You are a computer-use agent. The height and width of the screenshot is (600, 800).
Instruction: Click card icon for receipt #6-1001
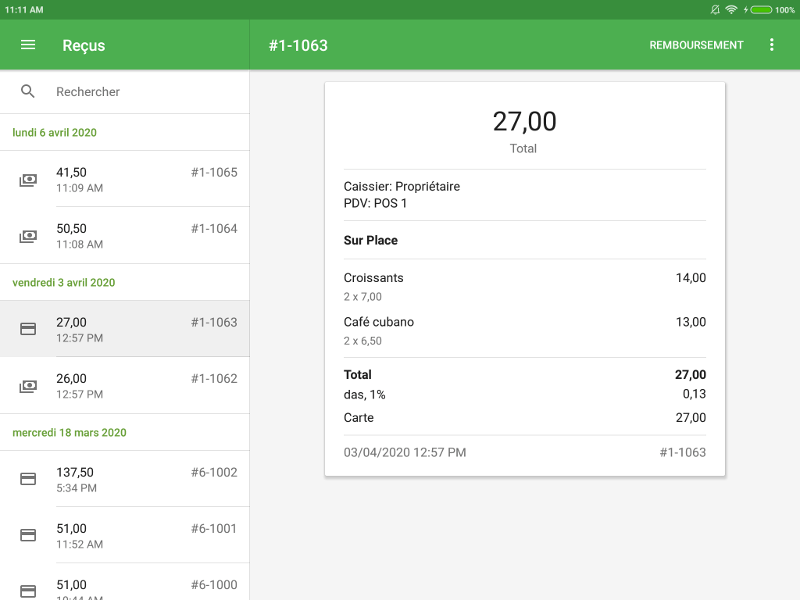pos(28,535)
